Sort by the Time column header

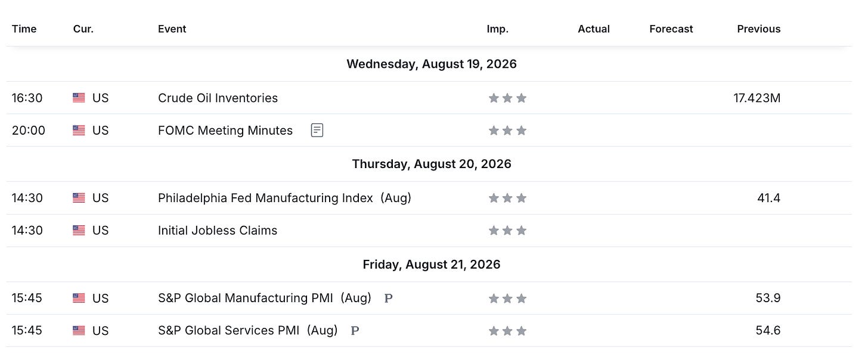point(24,29)
